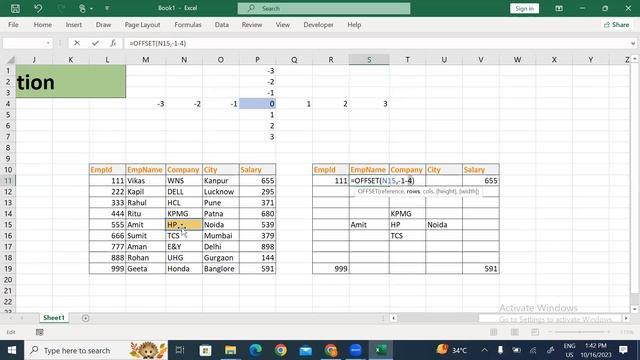Open Microsoft Edge from the taskbar
640x360 pixels.
click(x=256, y=350)
